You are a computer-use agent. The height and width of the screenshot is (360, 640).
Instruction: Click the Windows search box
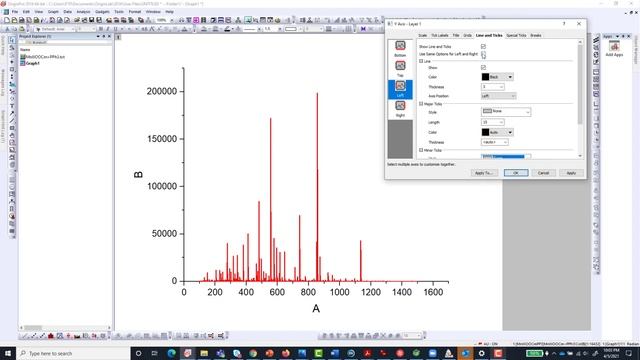coord(73,353)
